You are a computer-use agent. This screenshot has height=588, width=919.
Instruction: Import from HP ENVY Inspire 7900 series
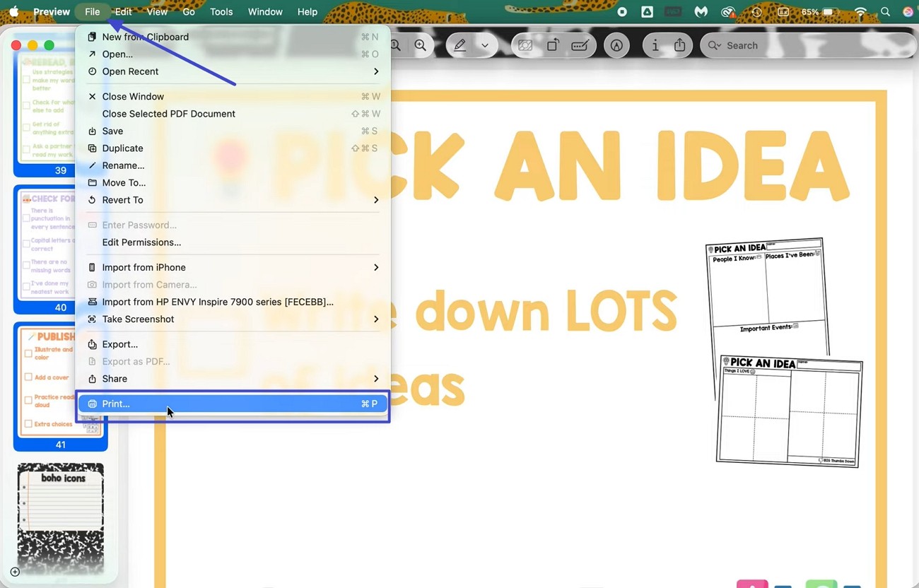233,302
